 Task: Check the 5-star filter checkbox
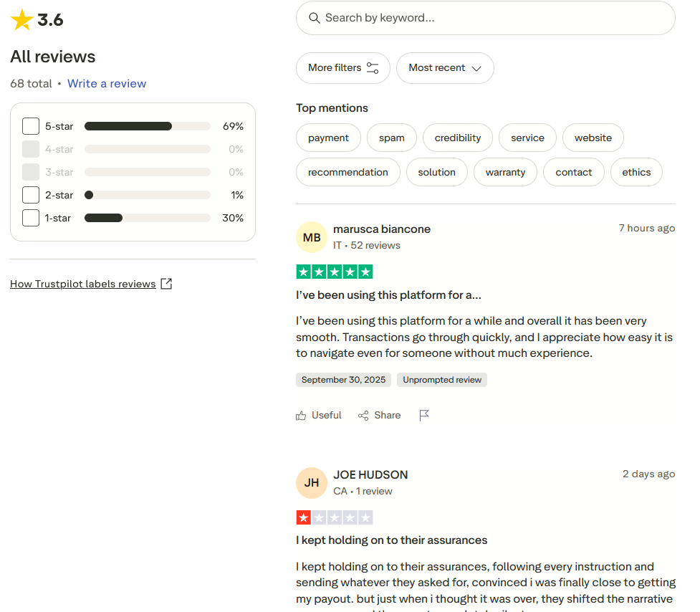tap(31, 126)
